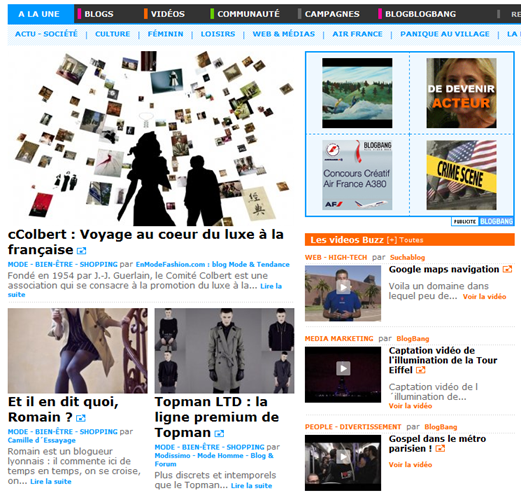521x493 pixels.
Task: Open the WEB - HIGH-TECH video category
Action: point(336,258)
